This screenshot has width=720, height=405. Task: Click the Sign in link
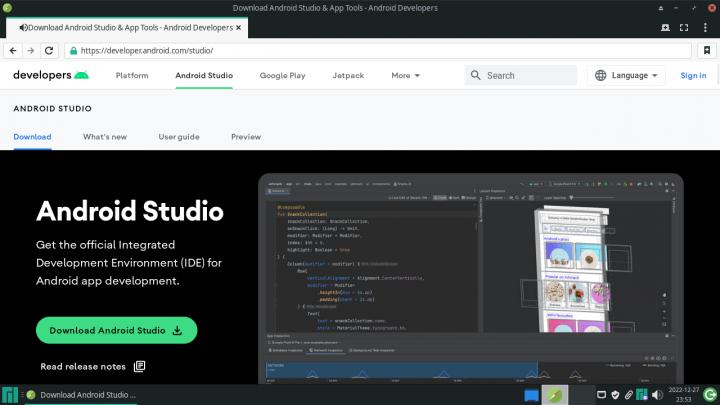coord(693,75)
